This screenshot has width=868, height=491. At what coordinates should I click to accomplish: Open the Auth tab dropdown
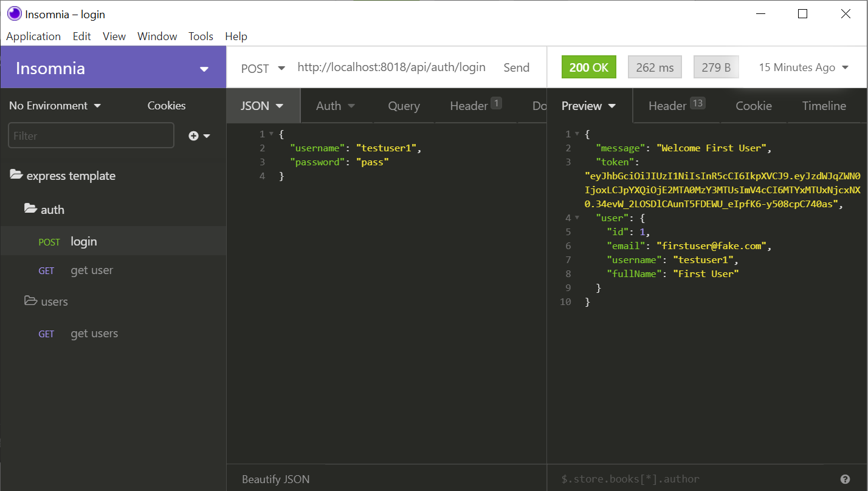point(335,106)
